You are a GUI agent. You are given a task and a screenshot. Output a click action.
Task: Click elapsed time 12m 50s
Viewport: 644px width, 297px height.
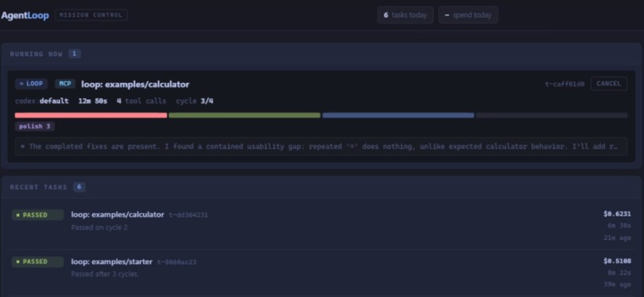(x=93, y=101)
